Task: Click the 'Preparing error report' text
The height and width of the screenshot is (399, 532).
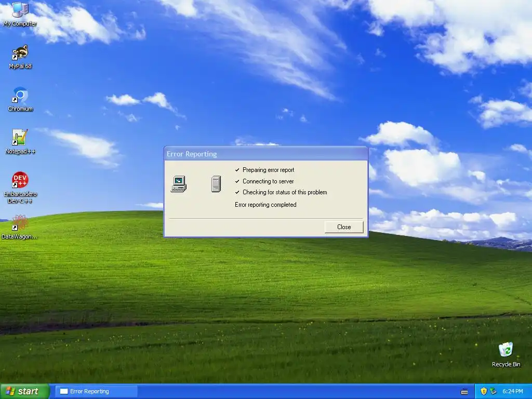Action: tap(269, 170)
